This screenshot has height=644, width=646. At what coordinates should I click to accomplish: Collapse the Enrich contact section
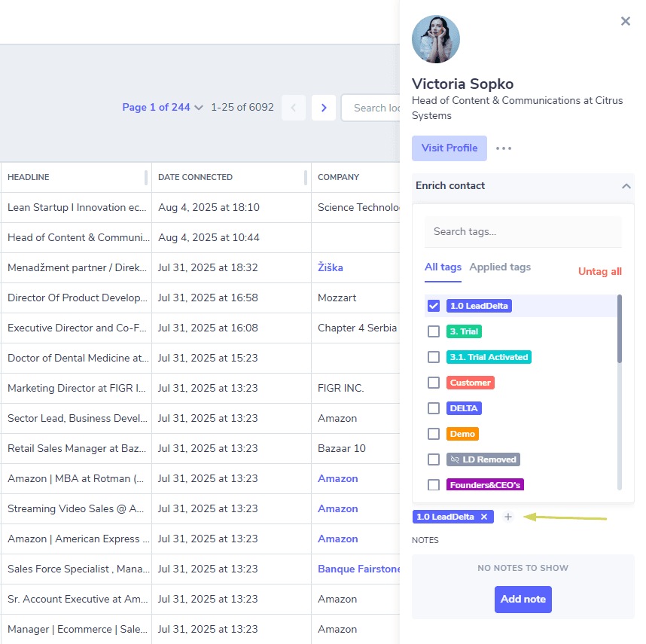[626, 186]
